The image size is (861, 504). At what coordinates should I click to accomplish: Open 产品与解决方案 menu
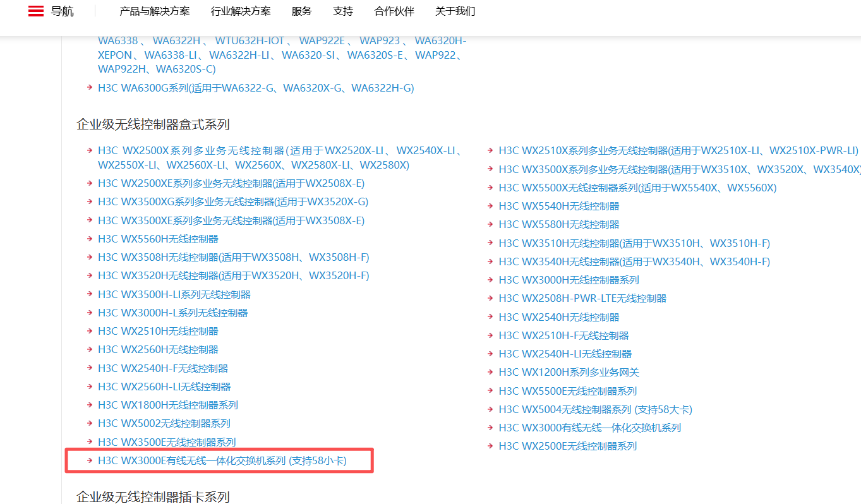tap(156, 11)
